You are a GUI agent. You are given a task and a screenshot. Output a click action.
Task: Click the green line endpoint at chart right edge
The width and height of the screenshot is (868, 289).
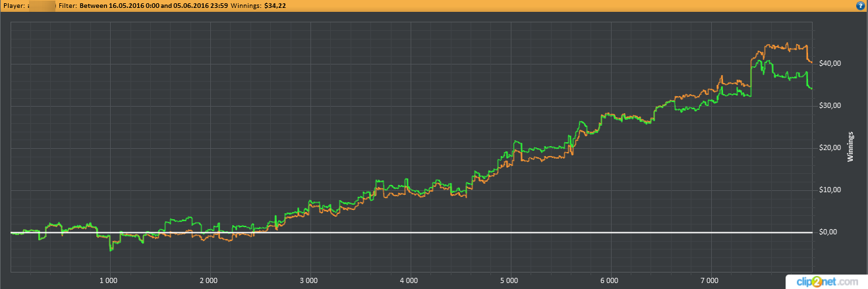click(x=811, y=88)
